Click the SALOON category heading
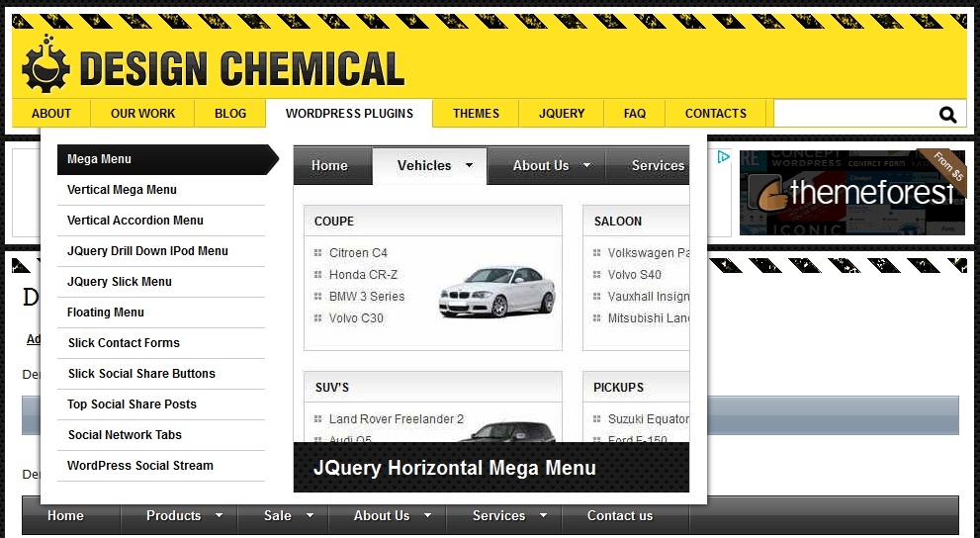 (617, 222)
